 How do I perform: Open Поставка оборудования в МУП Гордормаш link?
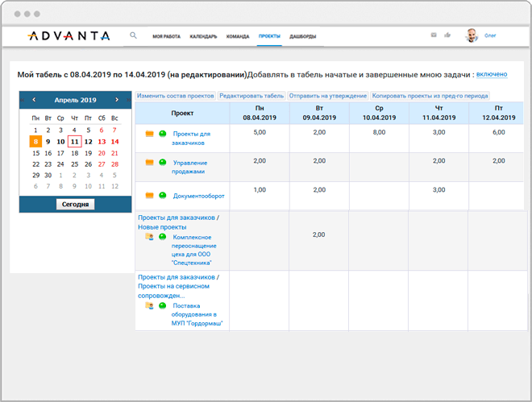point(197,314)
